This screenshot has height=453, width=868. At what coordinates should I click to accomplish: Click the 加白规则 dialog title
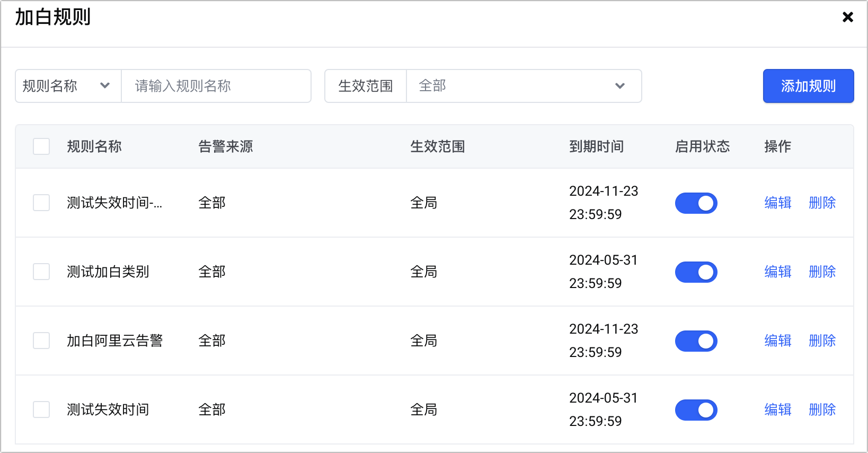[53, 17]
